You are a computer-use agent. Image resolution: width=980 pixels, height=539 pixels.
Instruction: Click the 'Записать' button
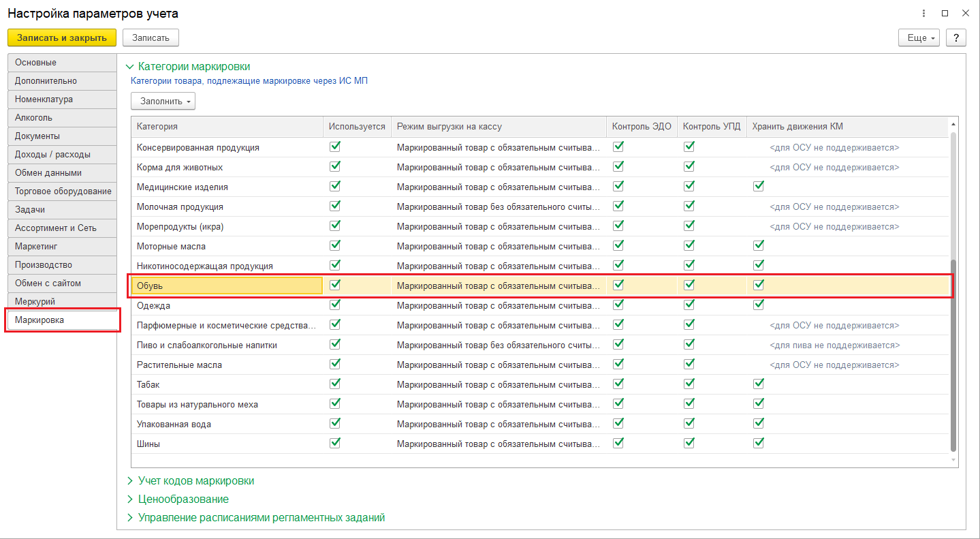coord(151,37)
